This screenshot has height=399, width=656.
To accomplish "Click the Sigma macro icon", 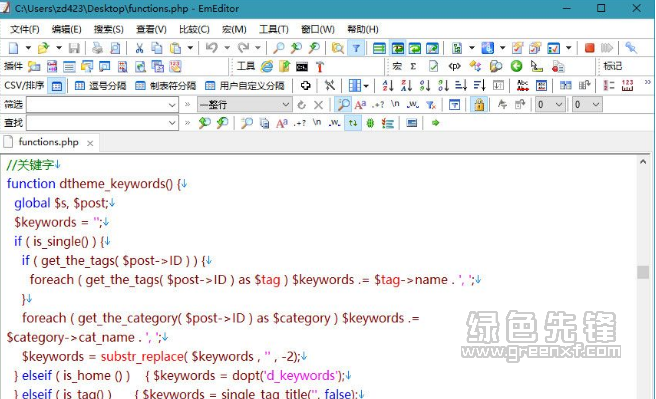I will point(413,66).
